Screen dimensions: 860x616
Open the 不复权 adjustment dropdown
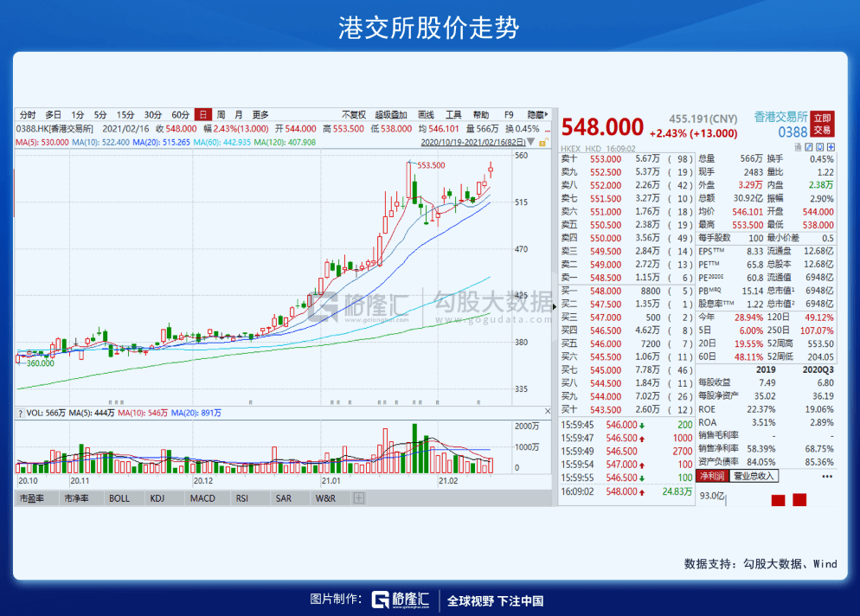(354, 115)
